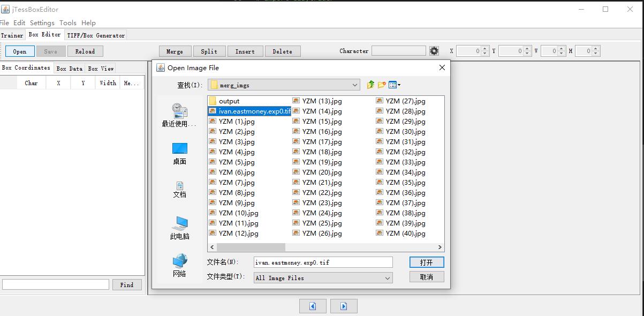Select the output folder in file list
Screen dimensions: 644x316
point(229,101)
